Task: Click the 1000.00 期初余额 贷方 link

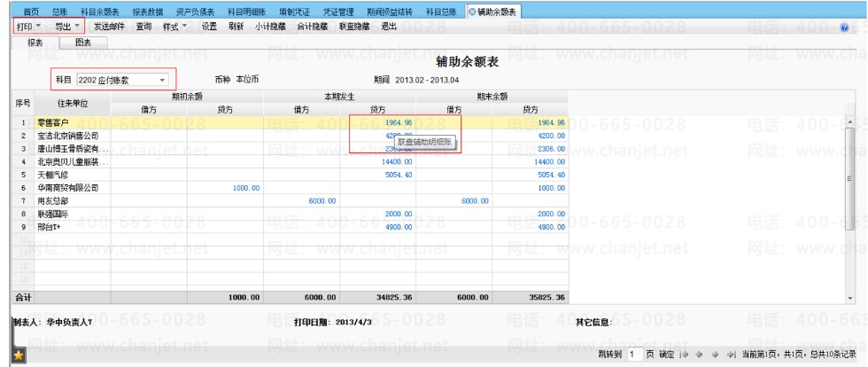Action: click(245, 188)
